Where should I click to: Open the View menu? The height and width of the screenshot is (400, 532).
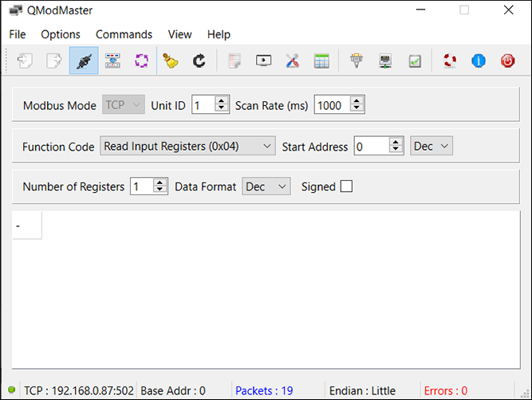(x=179, y=34)
